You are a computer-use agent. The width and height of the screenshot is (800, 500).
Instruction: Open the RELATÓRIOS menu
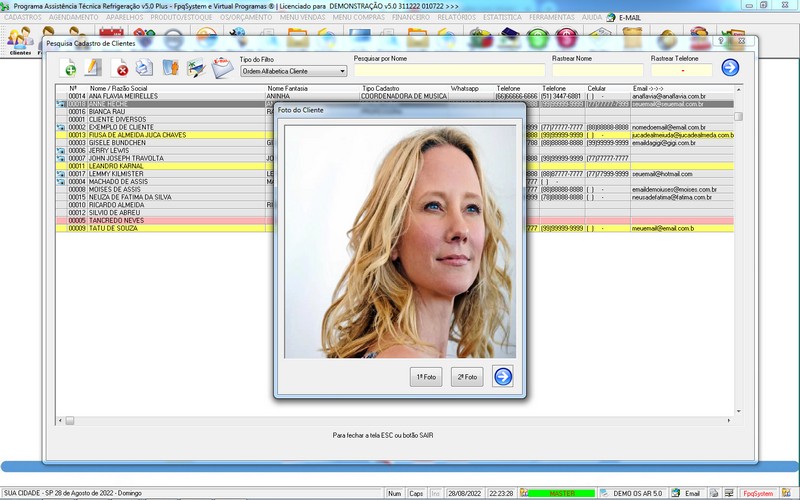click(456, 17)
